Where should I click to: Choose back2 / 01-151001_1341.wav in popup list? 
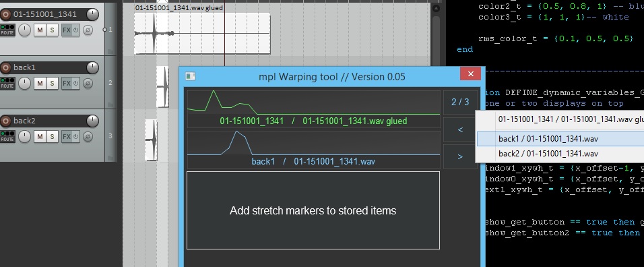[560, 154]
